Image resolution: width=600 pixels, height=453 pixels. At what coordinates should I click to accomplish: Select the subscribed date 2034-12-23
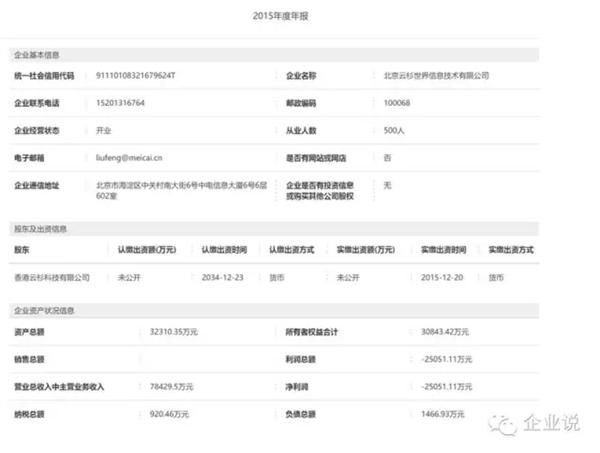tap(223, 277)
